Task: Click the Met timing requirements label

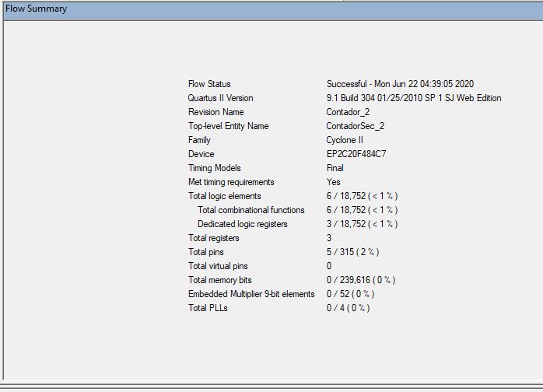Action: pyautogui.click(x=231, y=182)
